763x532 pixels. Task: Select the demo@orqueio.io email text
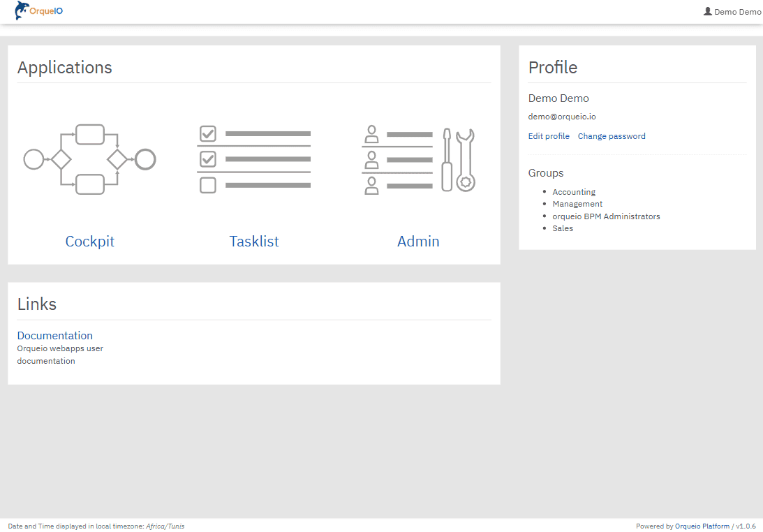click(x=561, y=117)
